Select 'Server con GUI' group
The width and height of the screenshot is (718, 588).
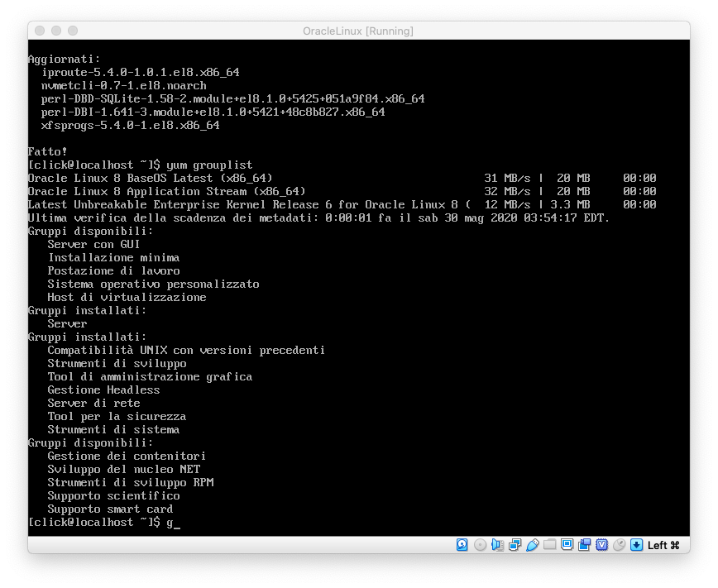point(93,245)
